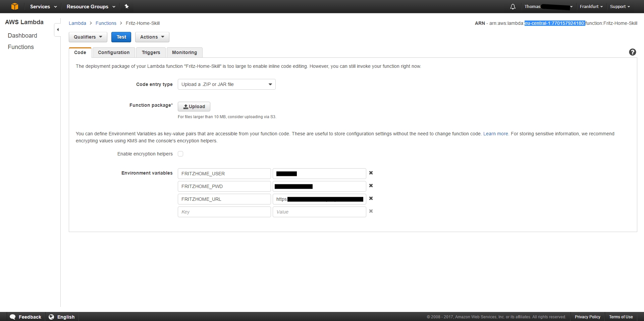Switch to the Monitoring tab

pyautogui.click(x=184, y=52)
